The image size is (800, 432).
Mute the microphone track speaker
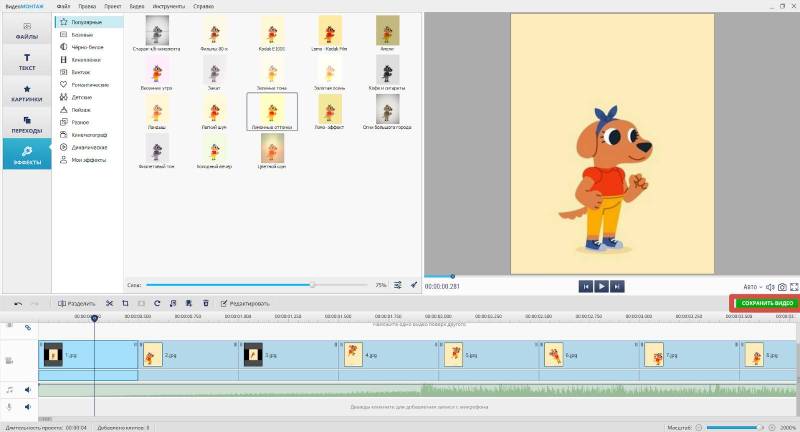point(28,407)
